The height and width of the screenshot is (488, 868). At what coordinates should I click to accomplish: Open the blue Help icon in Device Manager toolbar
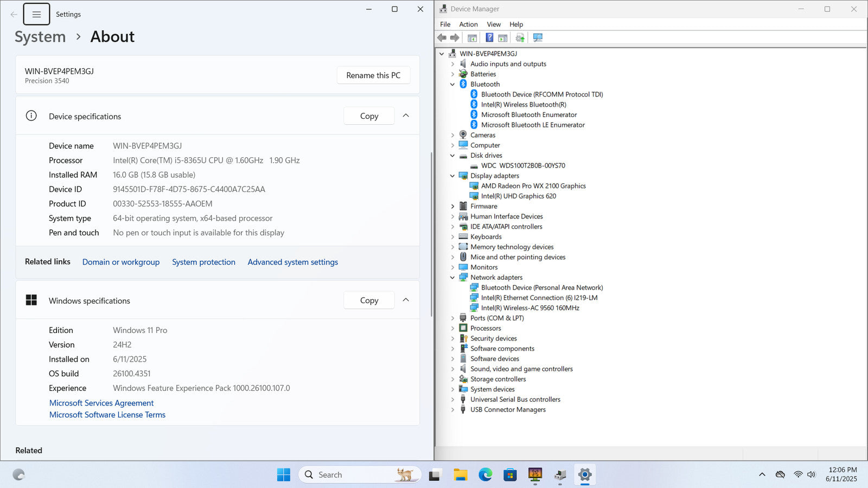[x=489, y=37]
